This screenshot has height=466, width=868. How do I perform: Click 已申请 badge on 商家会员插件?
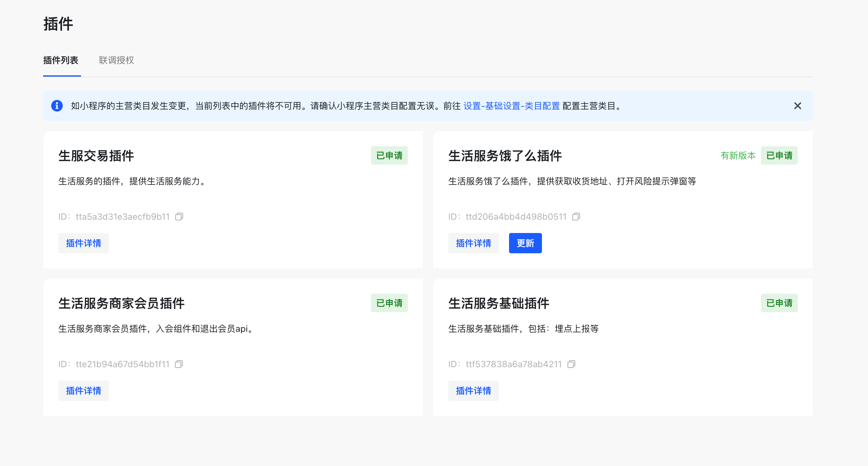point(389,303)
